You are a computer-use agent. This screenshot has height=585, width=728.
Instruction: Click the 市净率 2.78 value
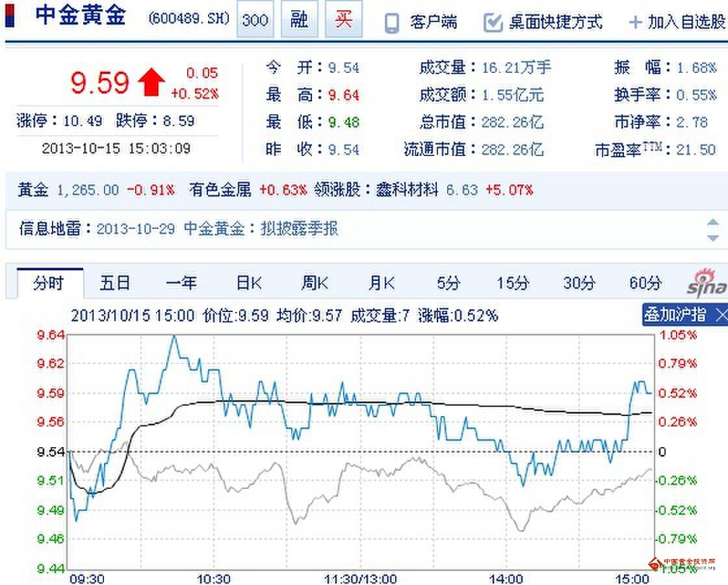coord(692,123)
